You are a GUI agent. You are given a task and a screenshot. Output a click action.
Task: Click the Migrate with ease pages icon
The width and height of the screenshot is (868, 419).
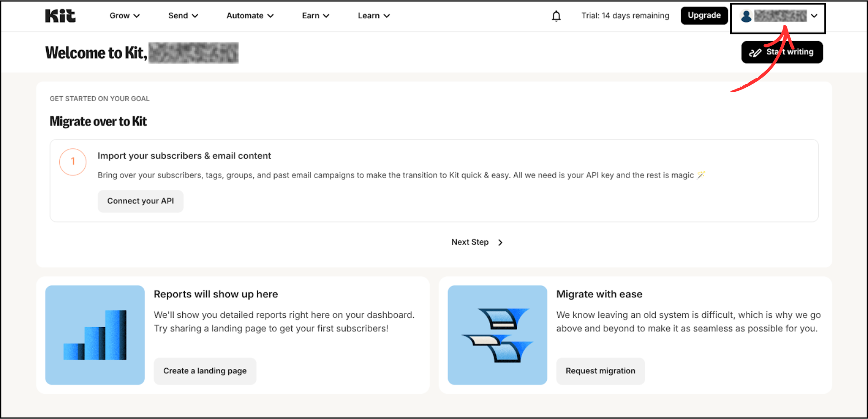click(x=497, y=335)
